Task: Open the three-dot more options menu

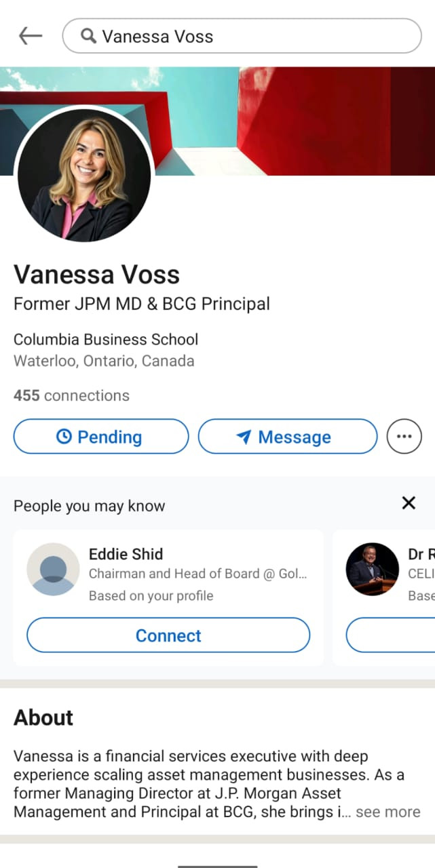Action: click(x=404, y=436)
